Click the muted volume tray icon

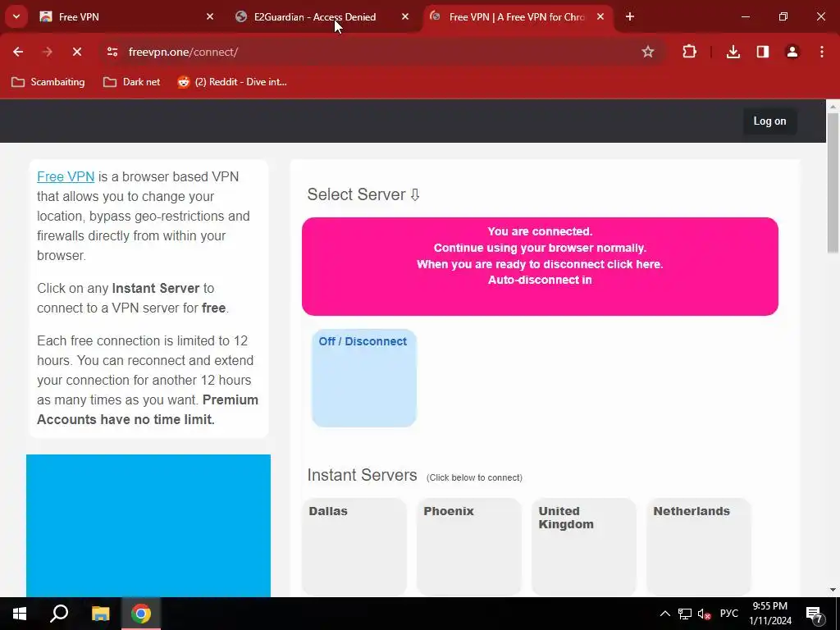[x=704, y=614]
